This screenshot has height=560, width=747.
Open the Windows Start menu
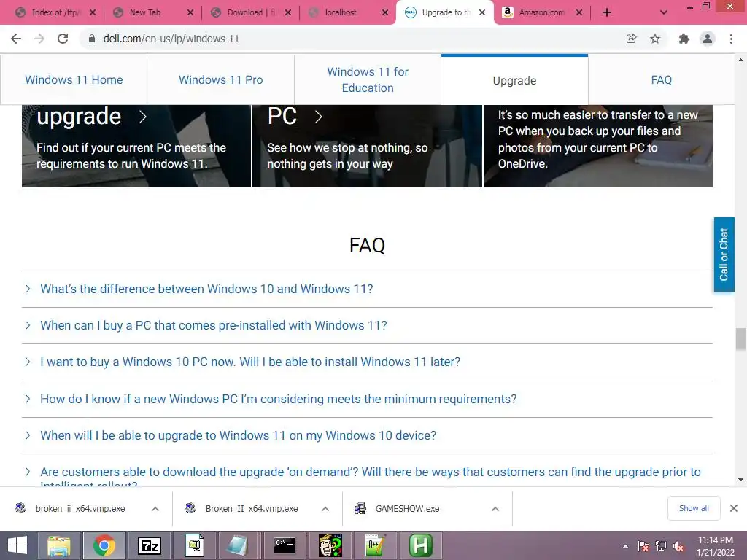(x=18, y=545)
